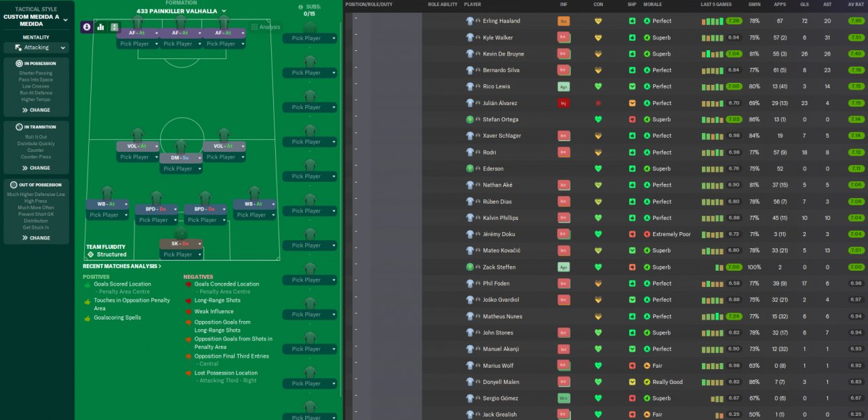Click Erling Haaland's shirt icon
This screenshot has height=420, width=868.
(470, 21)
